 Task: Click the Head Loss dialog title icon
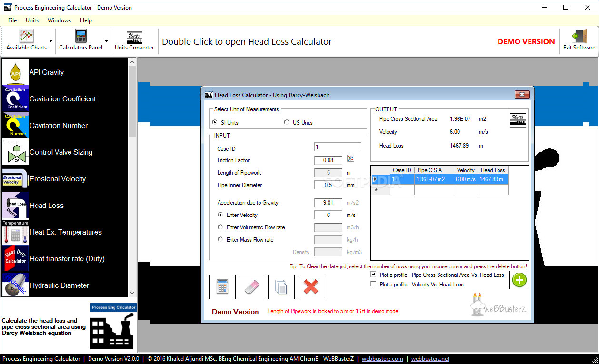[x=209, y=95]
